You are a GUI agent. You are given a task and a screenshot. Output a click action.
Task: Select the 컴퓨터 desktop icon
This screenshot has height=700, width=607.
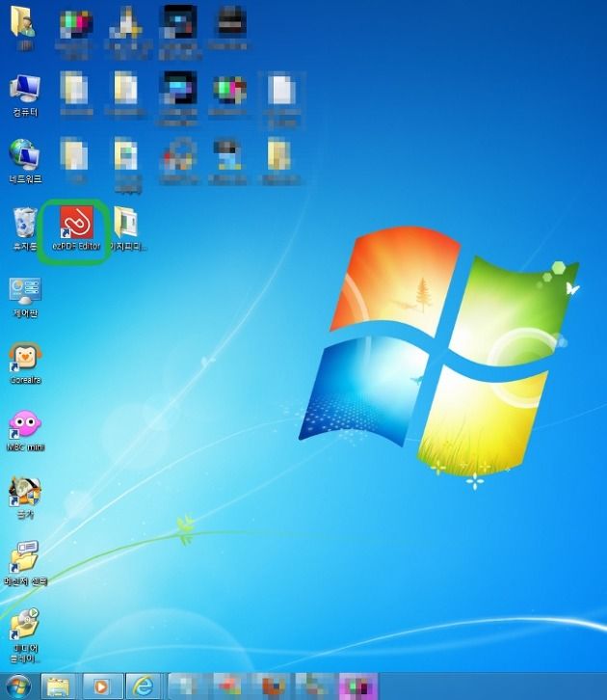click(25, 95)
